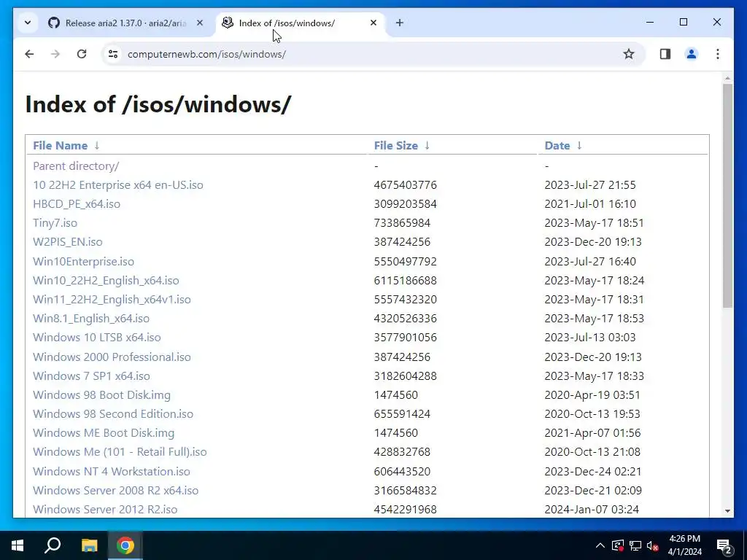Image resolution: width=747 pixels, height=560 pixels.
Task: Click file size 4675403776
Action: pyautogui.click(x=405, y=184)
